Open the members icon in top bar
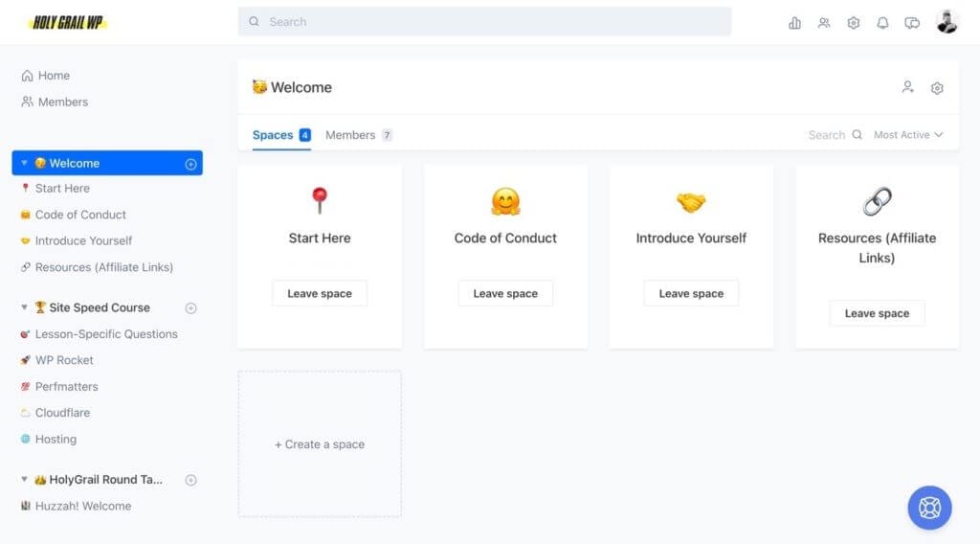The height and width of the screenshot is (544, 980). point(824,23)
